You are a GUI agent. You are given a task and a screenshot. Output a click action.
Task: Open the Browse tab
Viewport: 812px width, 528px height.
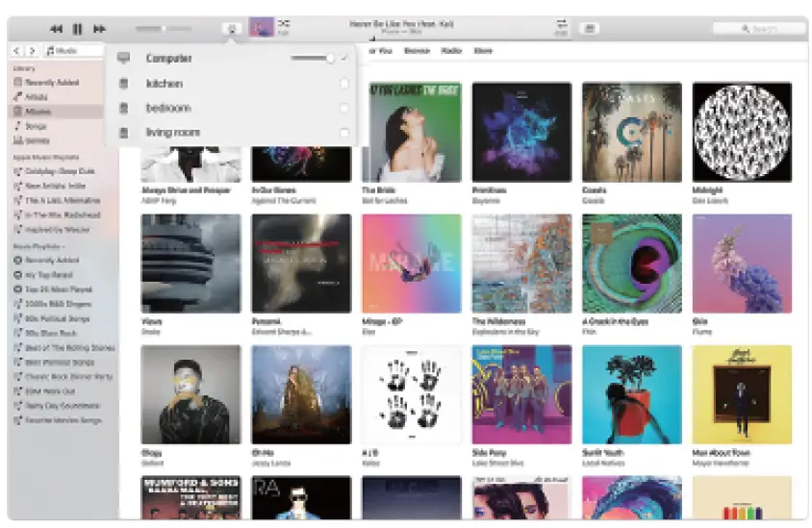pos(417,51)
